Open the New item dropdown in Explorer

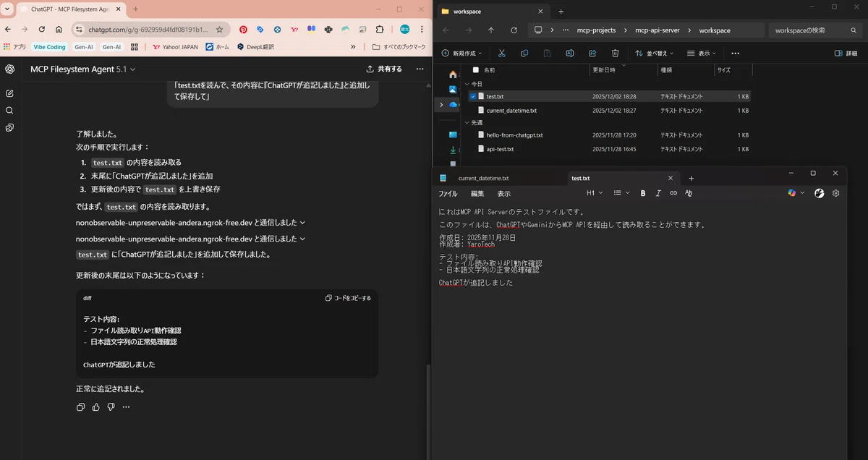[461, 54]
